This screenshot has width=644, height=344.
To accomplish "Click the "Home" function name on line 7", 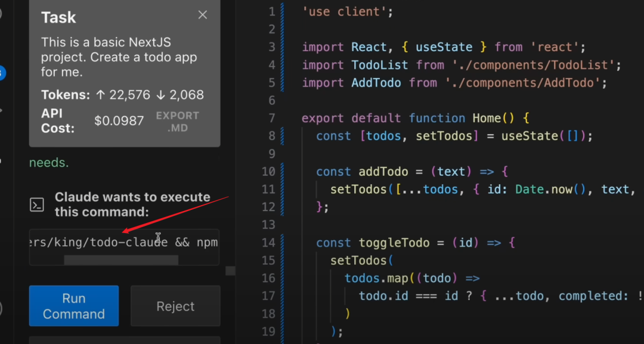I will pos(487,118).
